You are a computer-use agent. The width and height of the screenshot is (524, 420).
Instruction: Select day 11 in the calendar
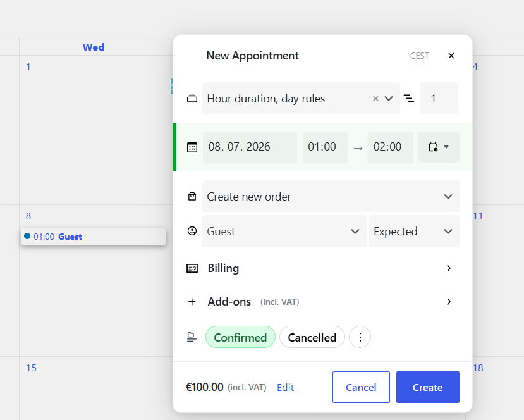[478, 216]
